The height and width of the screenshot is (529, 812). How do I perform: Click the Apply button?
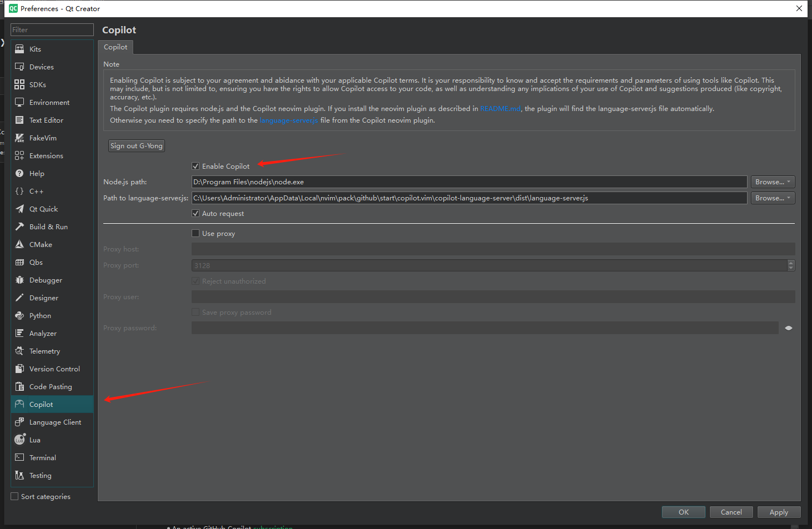(779, 512)
